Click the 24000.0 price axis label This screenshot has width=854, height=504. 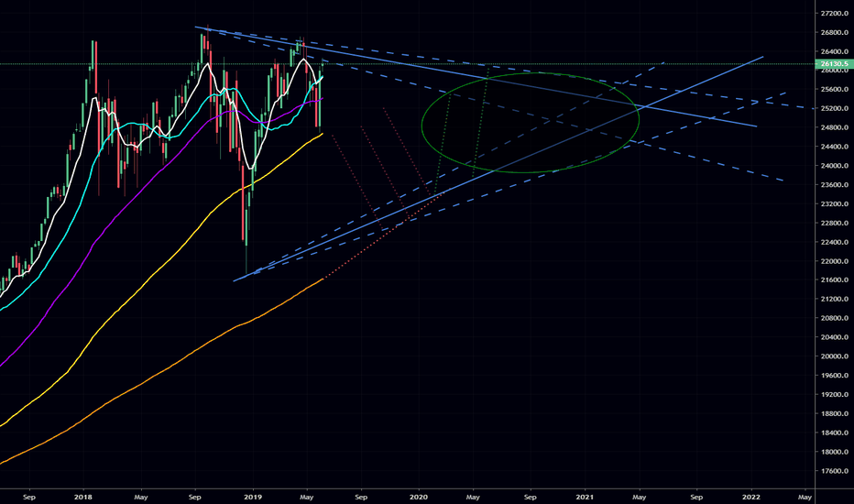[x=835, y=166]
